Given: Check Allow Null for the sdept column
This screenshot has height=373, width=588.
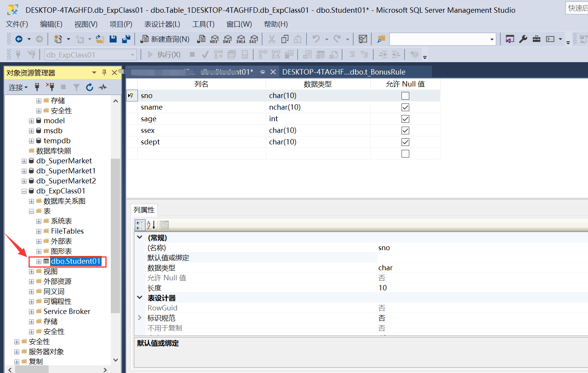Looking at the screenshot, I should coord(405,142).
